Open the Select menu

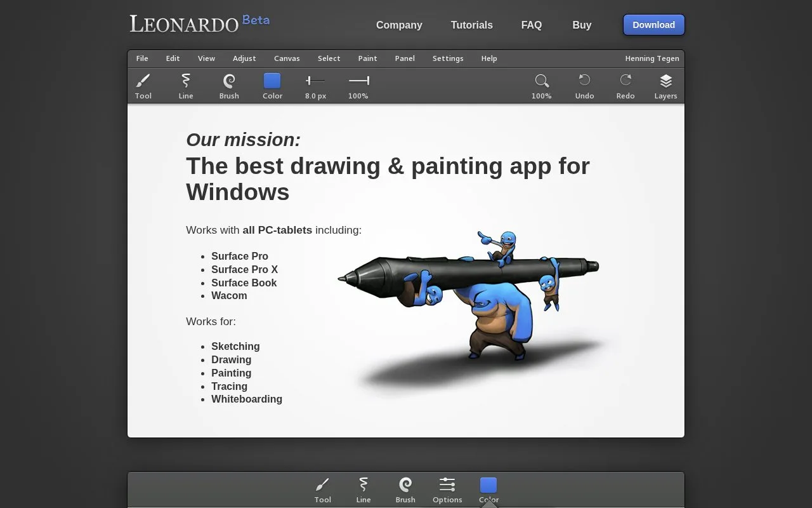(329, 58)
